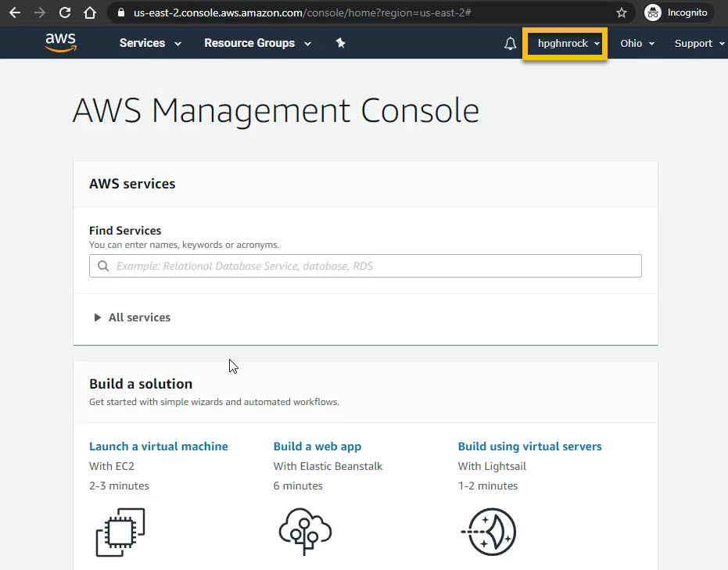The height and width of the screenshot is (570, 728).
Task: Open Build a web app link
Action: click(317, 446)
